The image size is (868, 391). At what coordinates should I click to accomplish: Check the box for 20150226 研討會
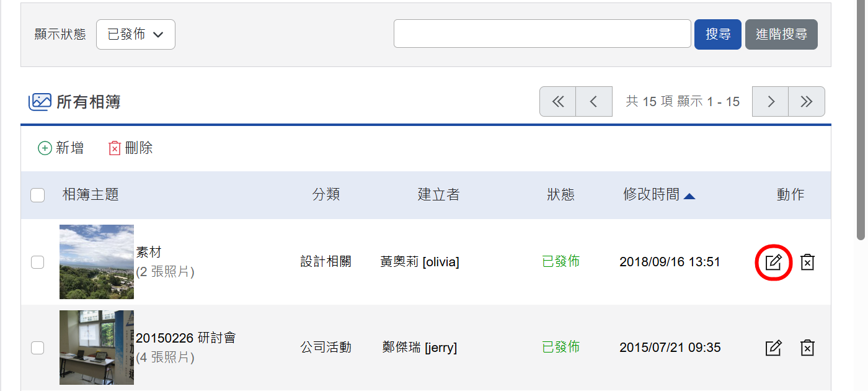38,348
